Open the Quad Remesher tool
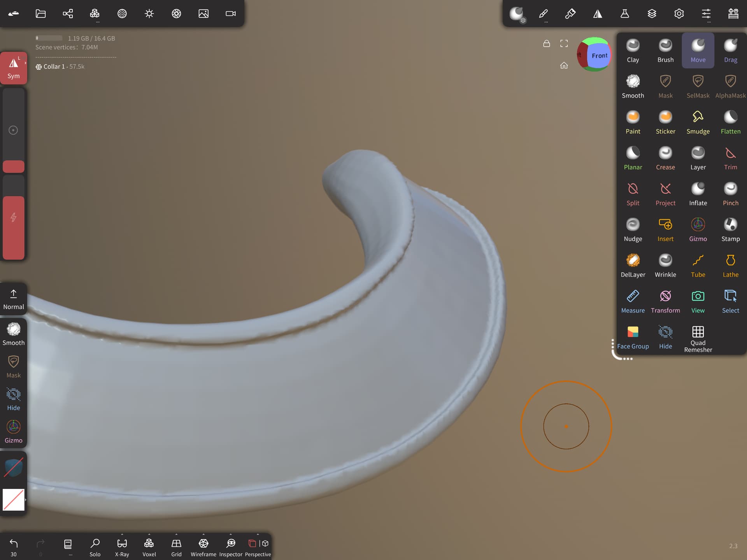The image size is (747, 560). (698, 338)
